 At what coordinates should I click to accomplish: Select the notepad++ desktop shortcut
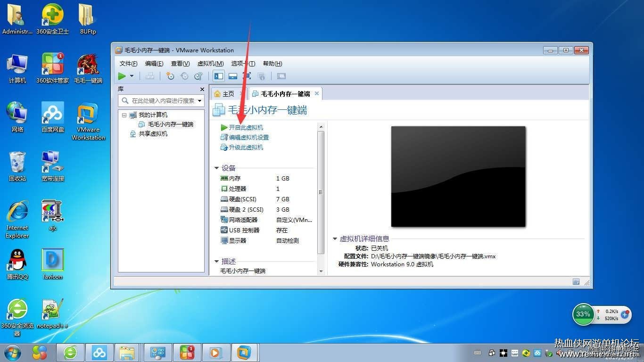pos(53,314)
